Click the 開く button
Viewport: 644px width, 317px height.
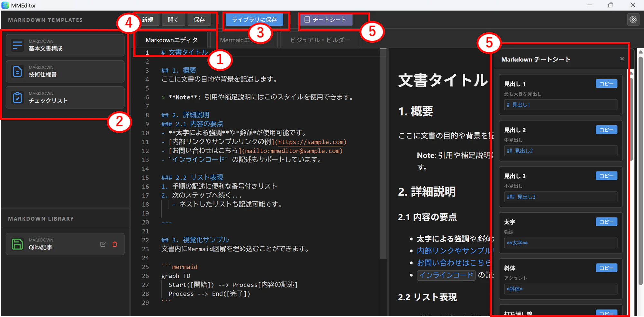(173, 20)
